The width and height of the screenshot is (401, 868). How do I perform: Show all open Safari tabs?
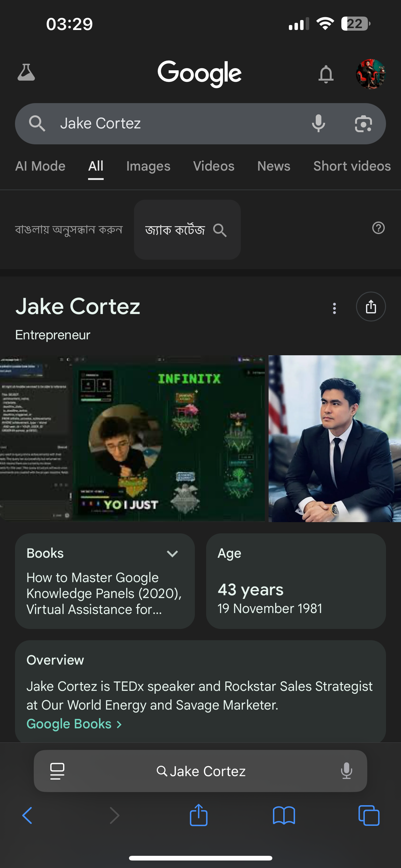369,816
